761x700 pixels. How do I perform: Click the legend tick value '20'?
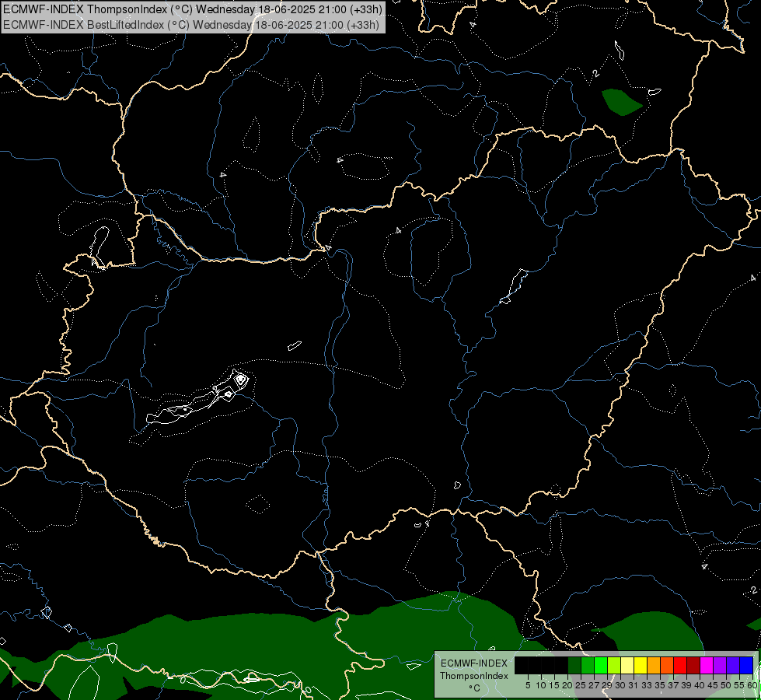coord(567,685)
